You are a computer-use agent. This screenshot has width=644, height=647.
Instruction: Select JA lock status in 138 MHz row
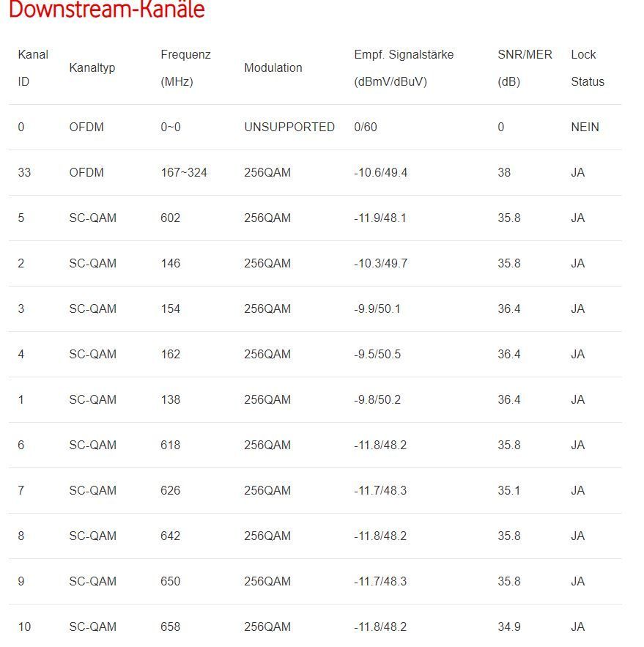pos(577,399)
